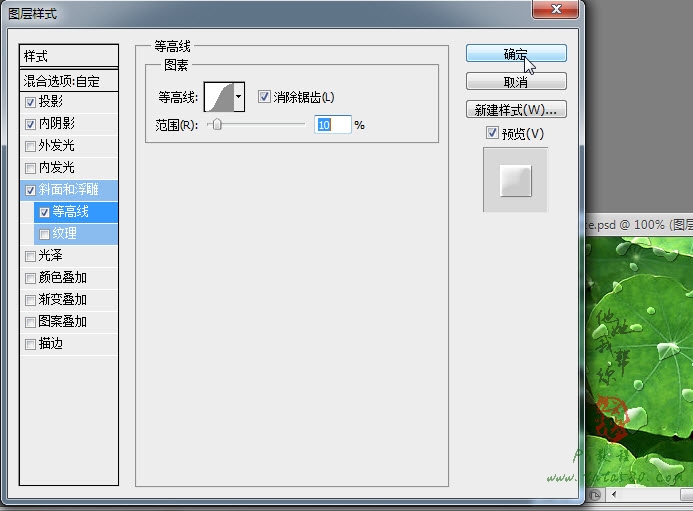Click the 新建样式(W)... button

click(516, 109)
